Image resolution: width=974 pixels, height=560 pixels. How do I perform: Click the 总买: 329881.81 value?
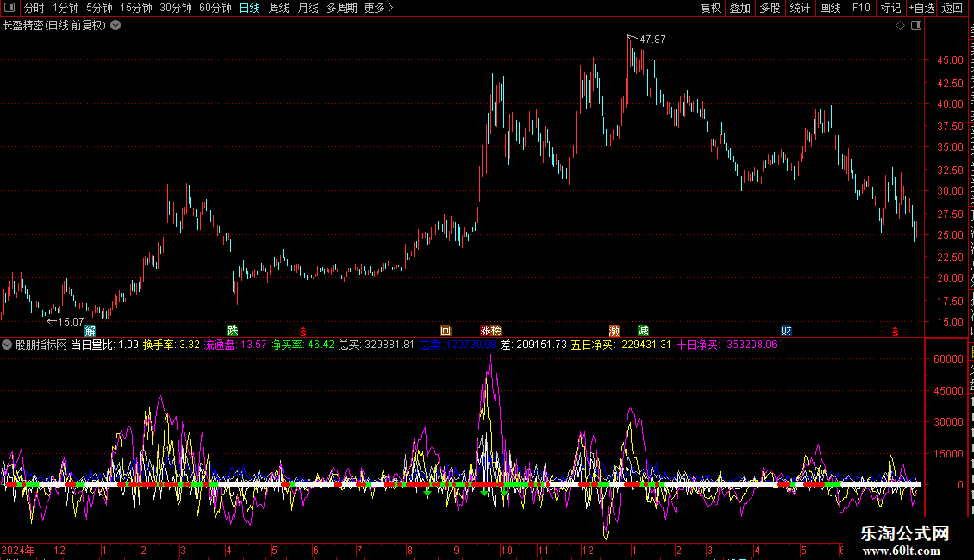(377, 345)
